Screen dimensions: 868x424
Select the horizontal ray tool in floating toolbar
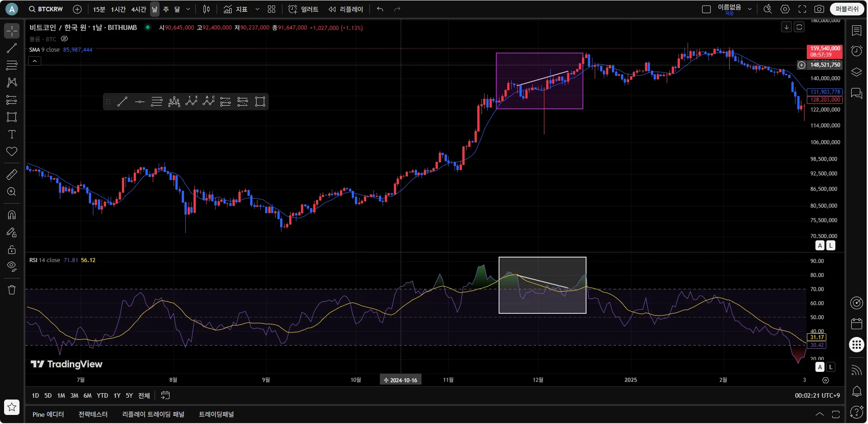(140, 102)
